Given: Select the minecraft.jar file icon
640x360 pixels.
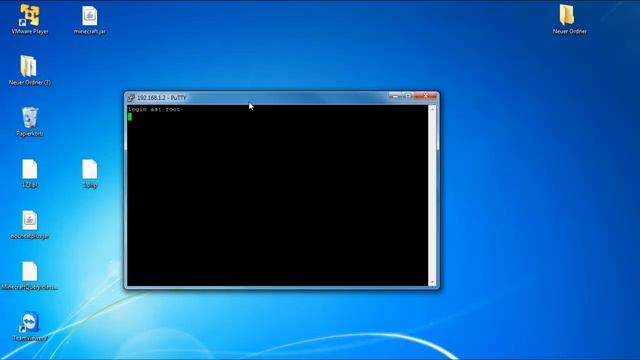Looking at the screenshot, I should 90,20.
